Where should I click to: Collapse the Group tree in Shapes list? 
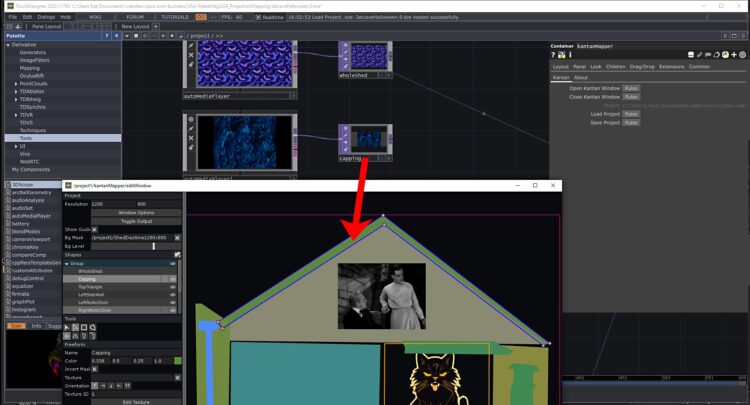pyautogui.click(x=67, y=263)
